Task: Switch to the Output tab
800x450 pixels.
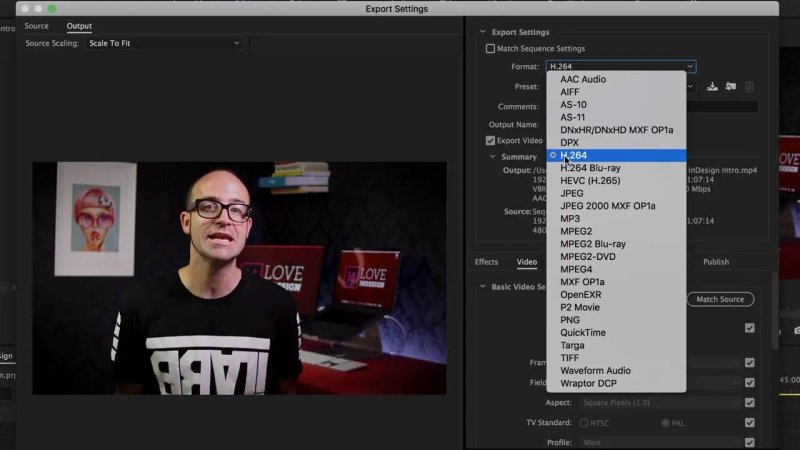Action: pos(79,26)
